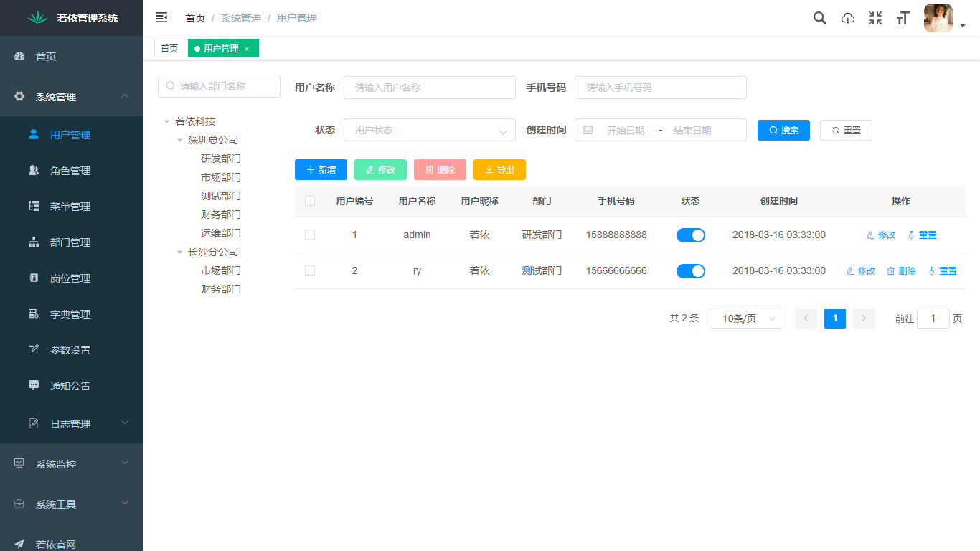
Task: Click the person icon for 用户管理
Action: click(34, 134)
